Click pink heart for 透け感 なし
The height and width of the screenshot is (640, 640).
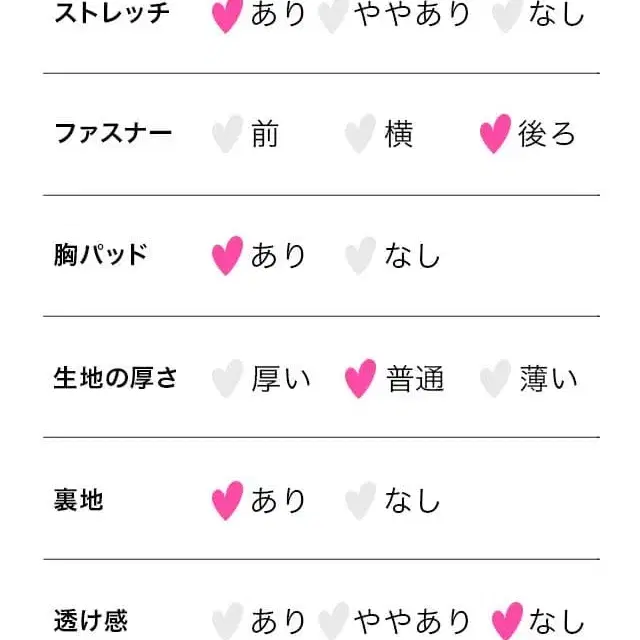click(507, 620)
